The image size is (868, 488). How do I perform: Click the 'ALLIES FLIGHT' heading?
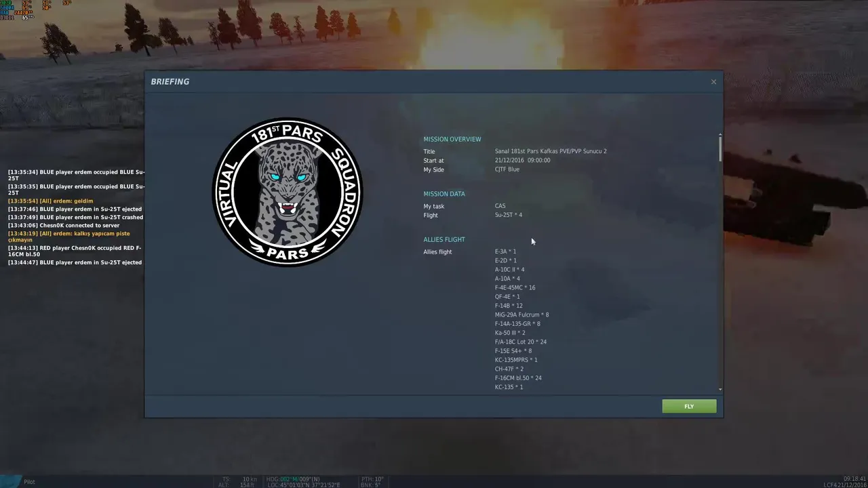pos(444,239)
